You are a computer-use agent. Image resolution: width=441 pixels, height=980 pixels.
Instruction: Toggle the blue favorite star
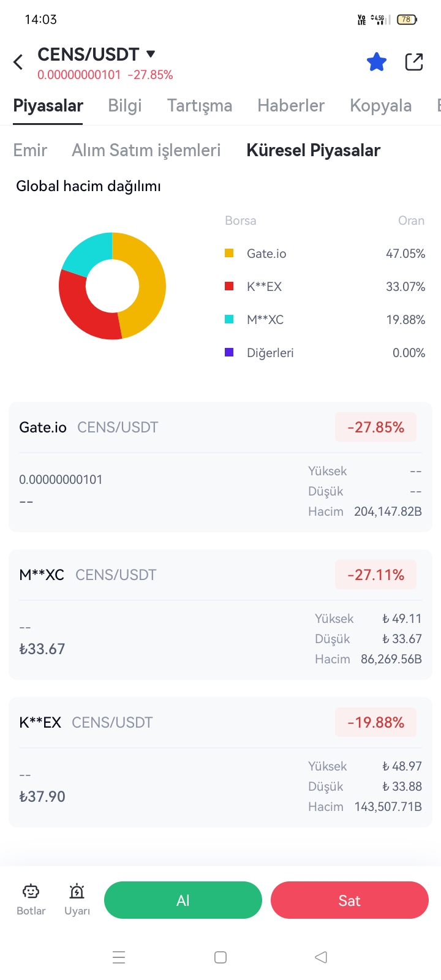[377, 62]
